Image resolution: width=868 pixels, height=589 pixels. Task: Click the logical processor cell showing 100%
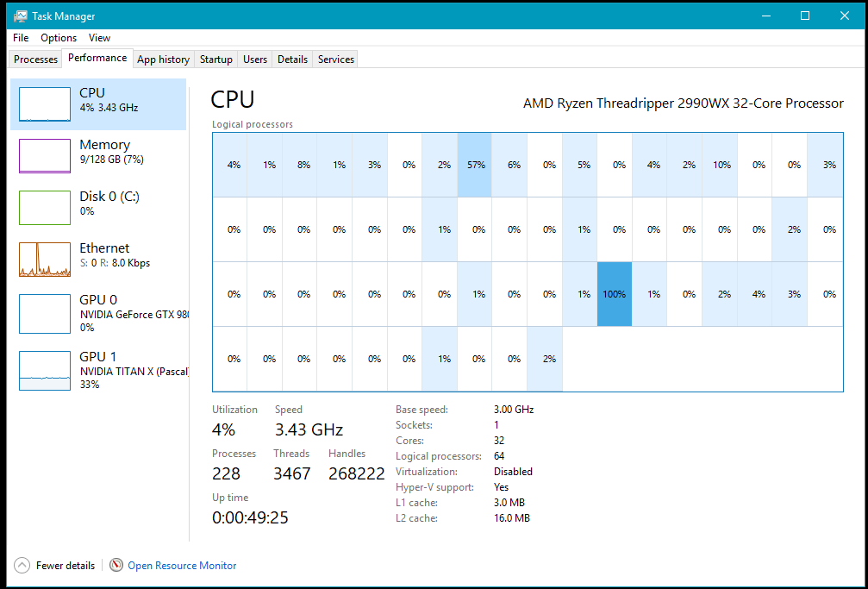(x=614, y=294)
